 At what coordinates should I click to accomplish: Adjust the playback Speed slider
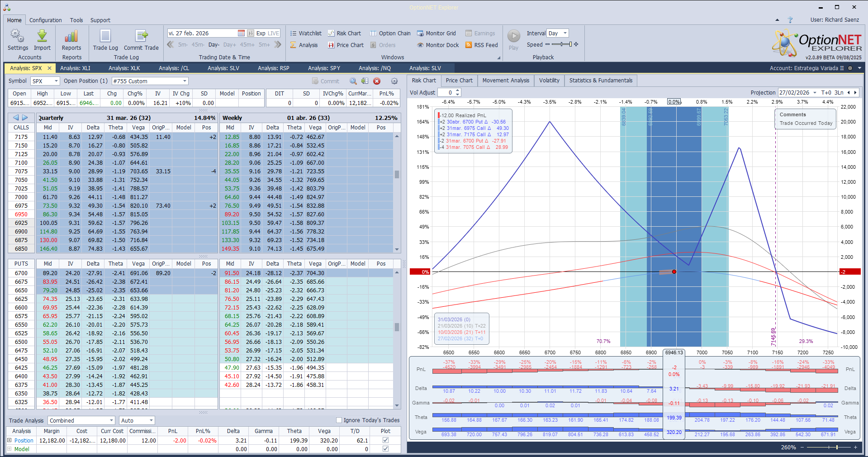pyautogui.click(x=562, y=44)
